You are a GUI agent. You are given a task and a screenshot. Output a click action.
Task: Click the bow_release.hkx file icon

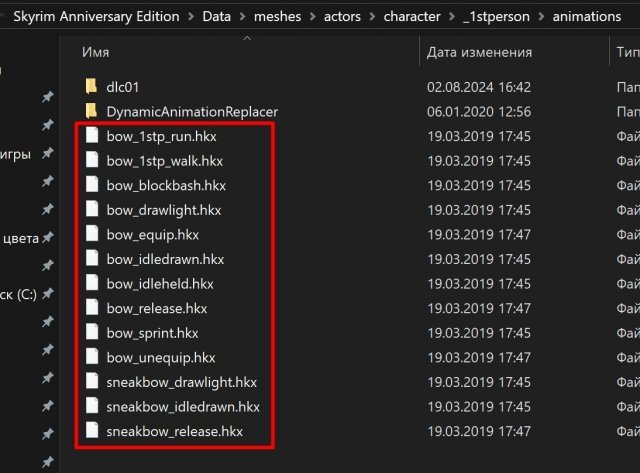pos(92,308)
